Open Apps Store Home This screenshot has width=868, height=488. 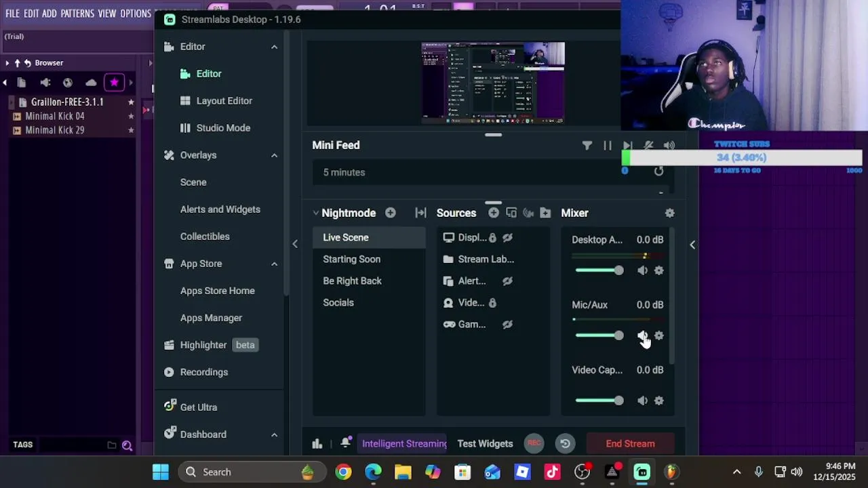pyautogui.click(x=218, y=291)
